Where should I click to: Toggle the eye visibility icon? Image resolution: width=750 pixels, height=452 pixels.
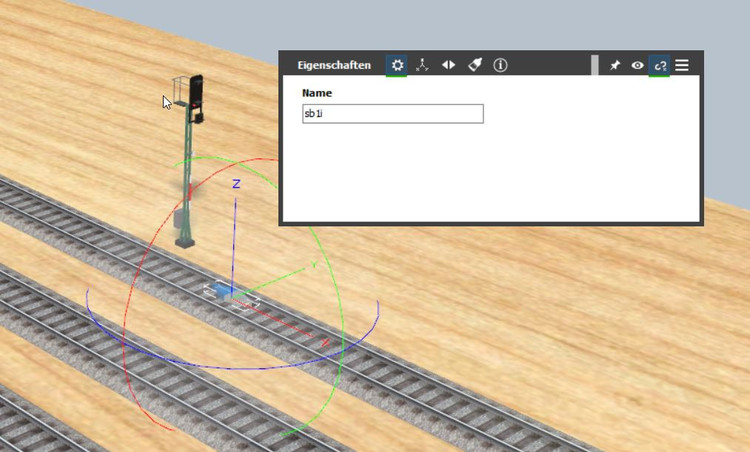pos(637,65)
